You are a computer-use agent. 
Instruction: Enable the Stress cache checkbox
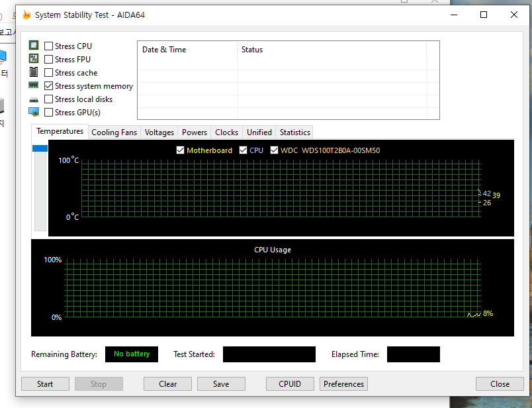(48, 73)
